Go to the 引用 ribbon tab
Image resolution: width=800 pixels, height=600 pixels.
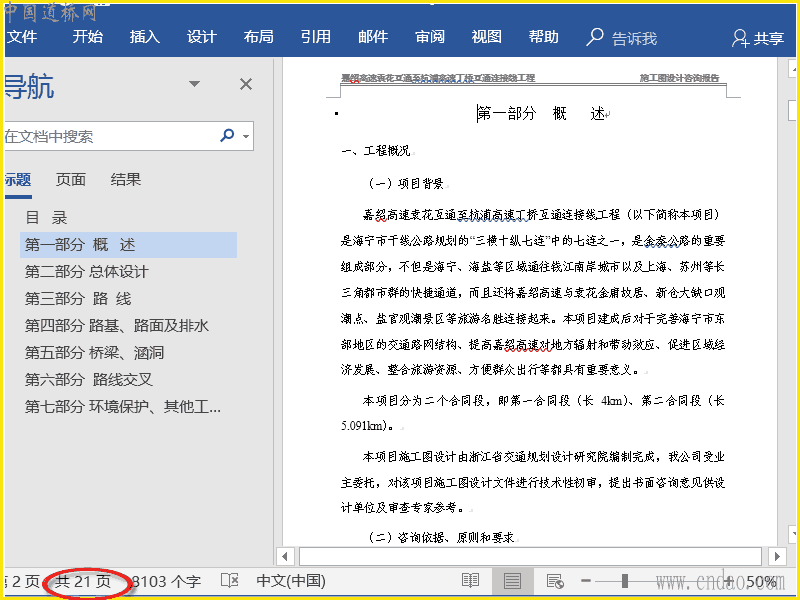315,37
